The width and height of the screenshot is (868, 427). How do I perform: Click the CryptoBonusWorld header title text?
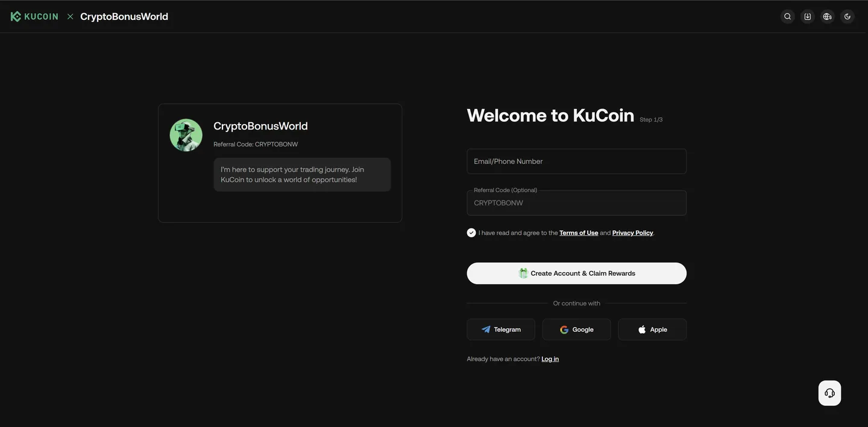coord(124,16)
